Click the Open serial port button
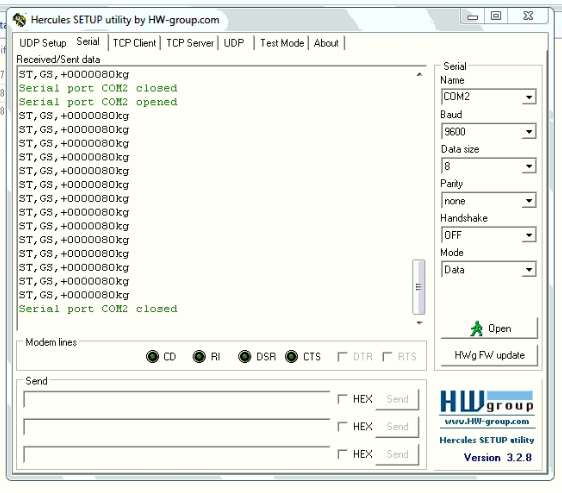This screenshot has height=493, width=562. [489, 328]
